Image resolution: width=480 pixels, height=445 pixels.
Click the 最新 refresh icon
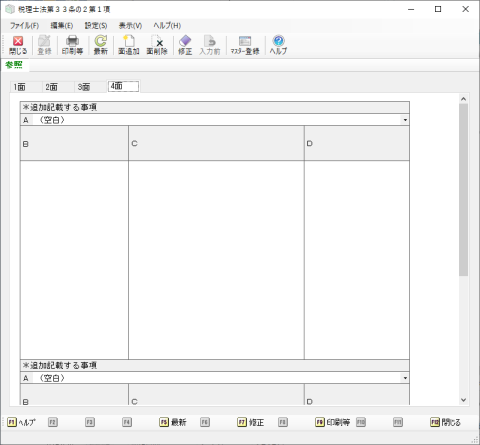pos(100,45)
